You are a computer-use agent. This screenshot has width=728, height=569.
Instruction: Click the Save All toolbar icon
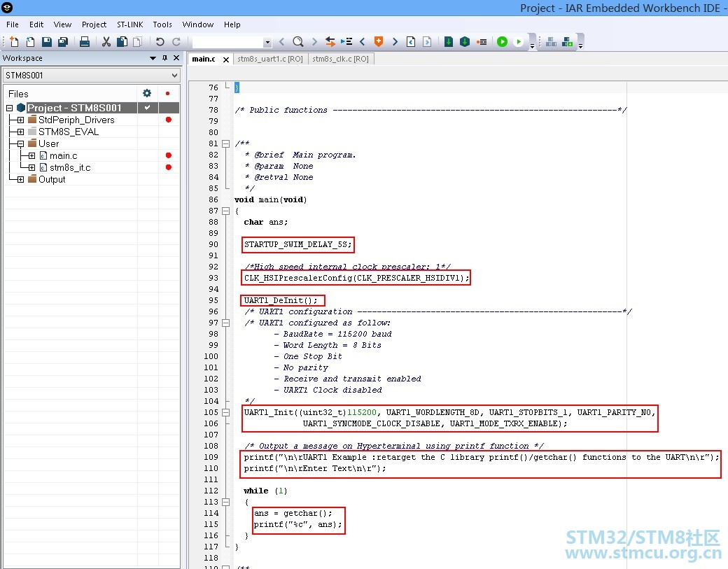tap(63, 42)
